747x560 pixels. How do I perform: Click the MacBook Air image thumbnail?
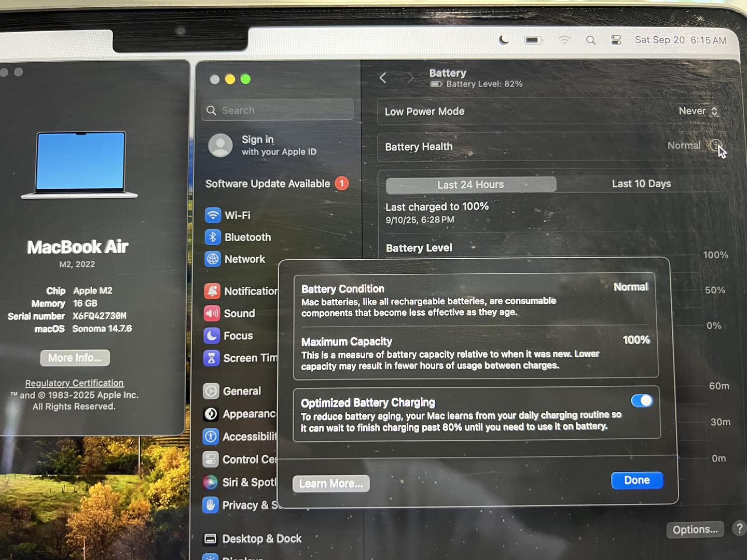[x=80, y=165]
